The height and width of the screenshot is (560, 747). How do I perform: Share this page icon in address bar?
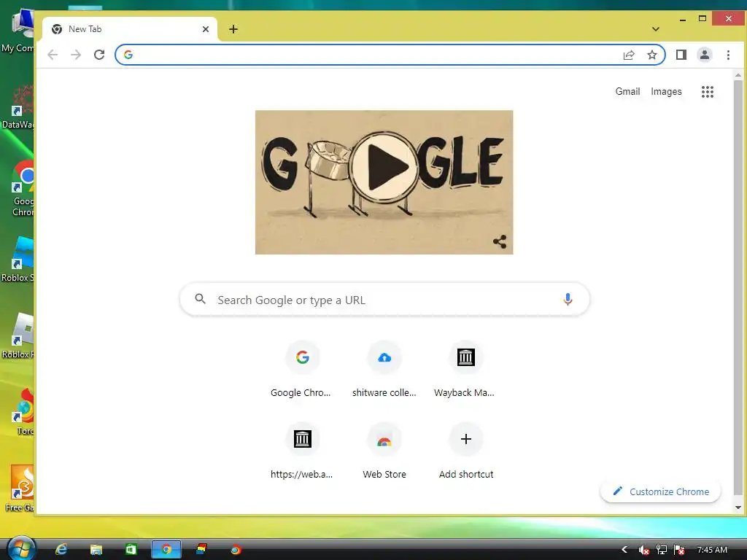point(629,55)
